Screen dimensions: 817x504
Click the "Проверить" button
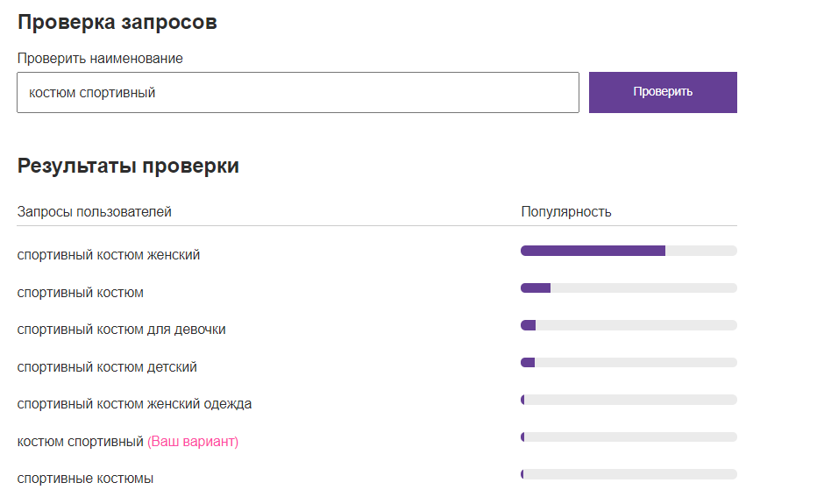point(663,92)
